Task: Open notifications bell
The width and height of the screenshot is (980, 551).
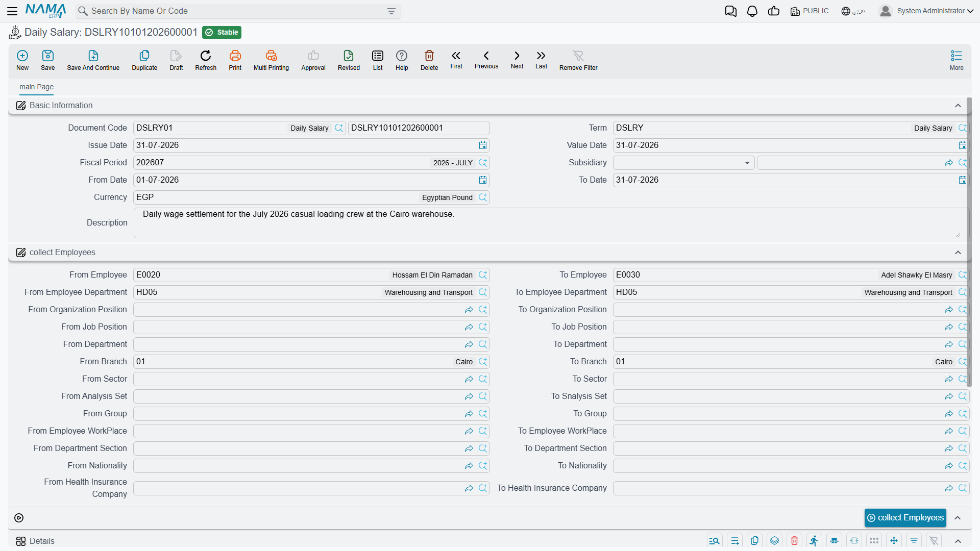Action: [752, 11]
